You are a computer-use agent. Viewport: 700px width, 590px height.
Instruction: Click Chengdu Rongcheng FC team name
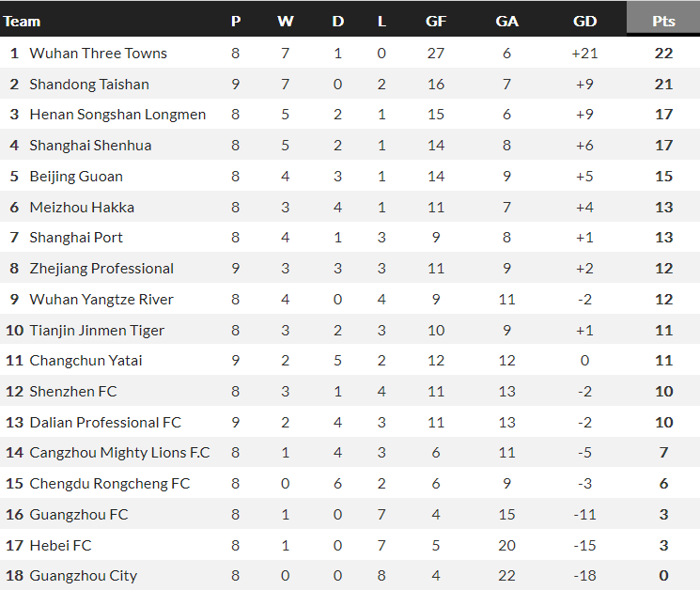[x=109, y=484]
